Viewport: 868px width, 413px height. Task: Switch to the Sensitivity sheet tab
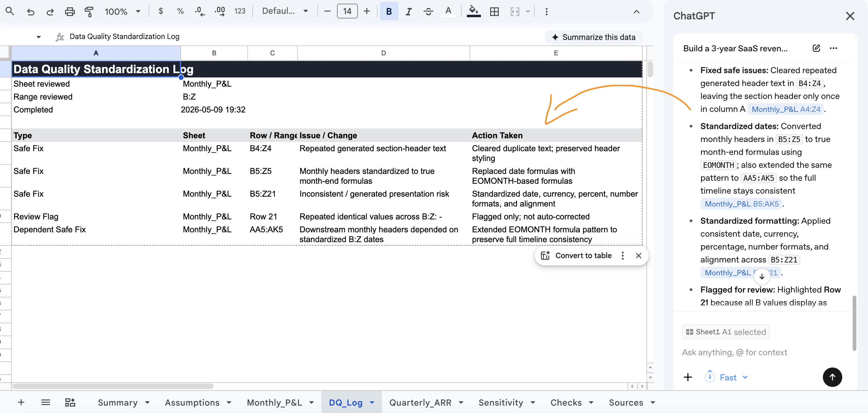pos(501,403)
